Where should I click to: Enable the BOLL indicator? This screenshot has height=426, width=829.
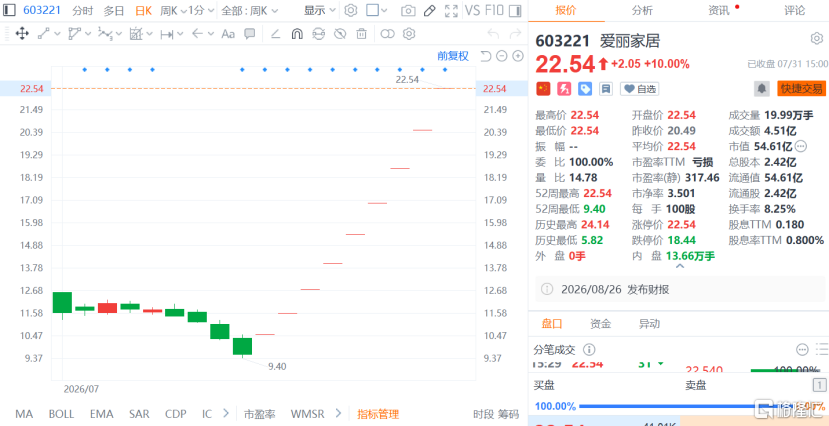point(61,414)
